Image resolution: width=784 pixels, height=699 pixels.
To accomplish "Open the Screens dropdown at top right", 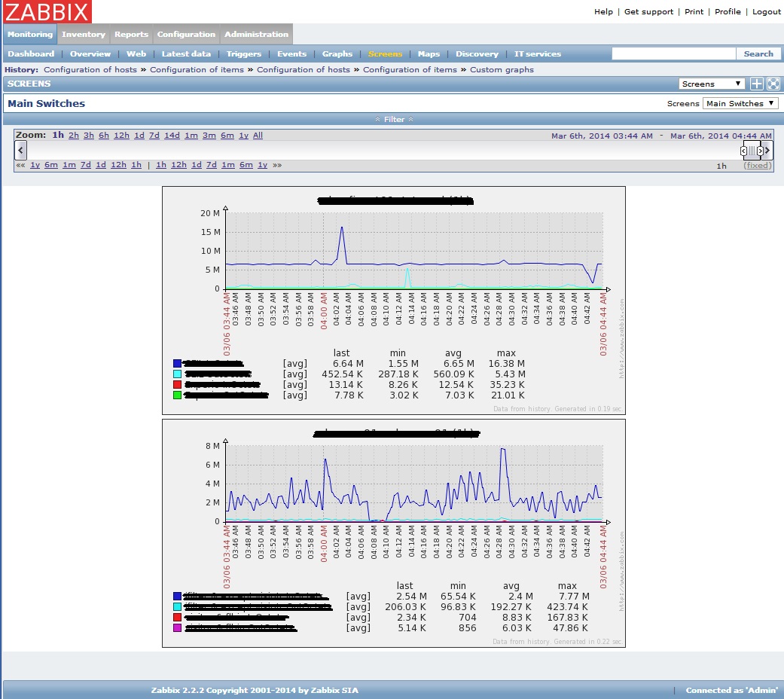I will tap(712, 84).
